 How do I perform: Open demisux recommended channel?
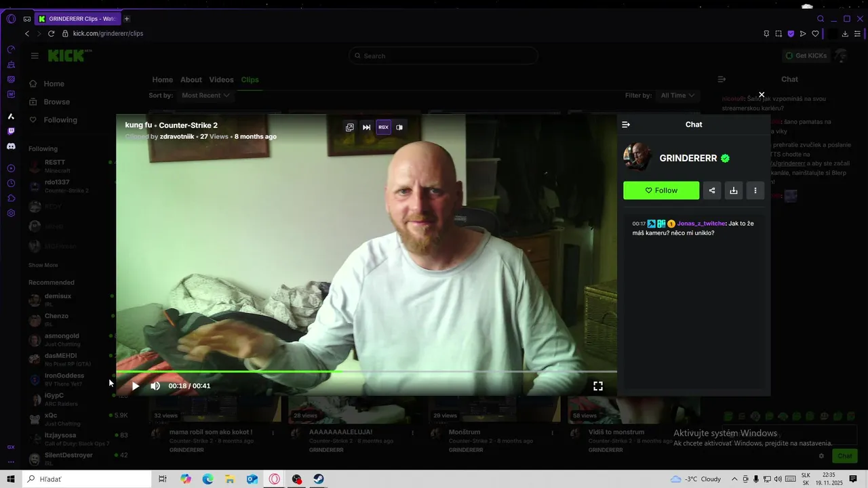click(71, 300)
